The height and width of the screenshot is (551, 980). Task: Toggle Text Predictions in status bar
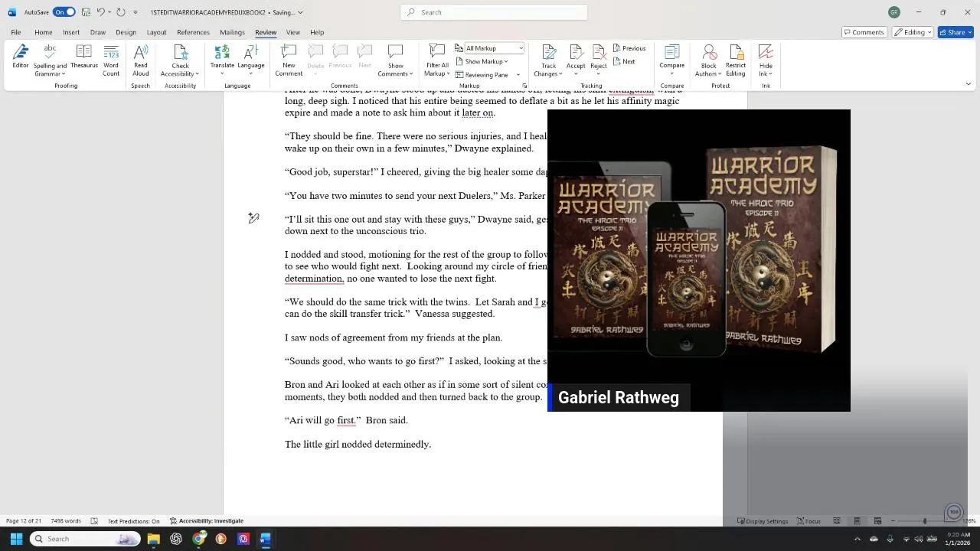pyautogui.click(x=133, y=521)
